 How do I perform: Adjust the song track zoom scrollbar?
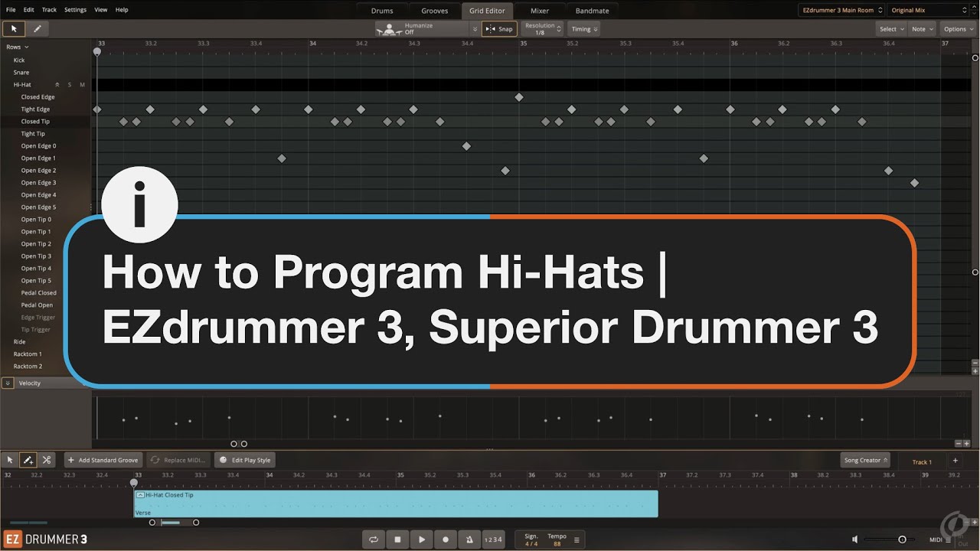[x=174, y=523]
